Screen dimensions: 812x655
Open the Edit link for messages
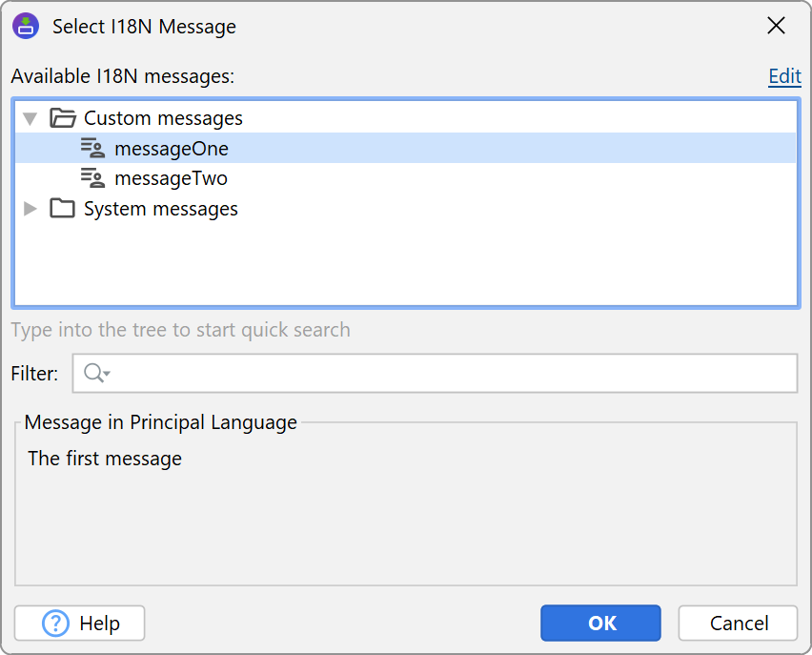click(784, 76)
